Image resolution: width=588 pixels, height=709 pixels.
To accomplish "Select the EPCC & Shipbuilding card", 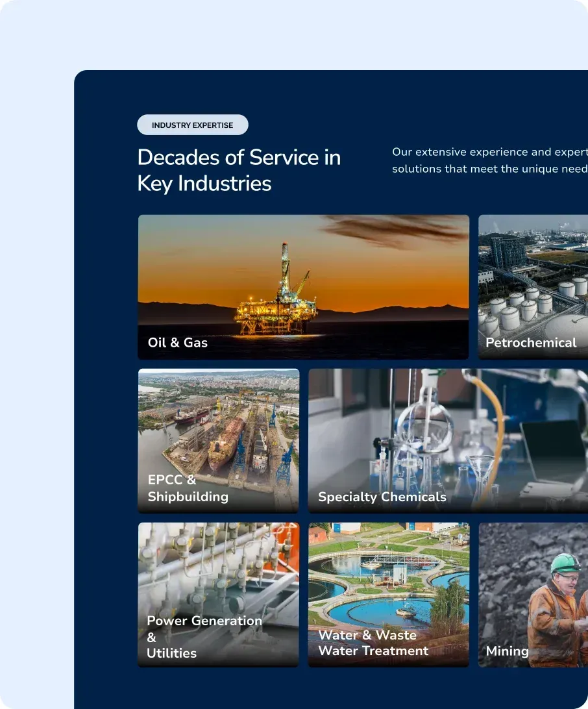I will click(x=218, y=441).
